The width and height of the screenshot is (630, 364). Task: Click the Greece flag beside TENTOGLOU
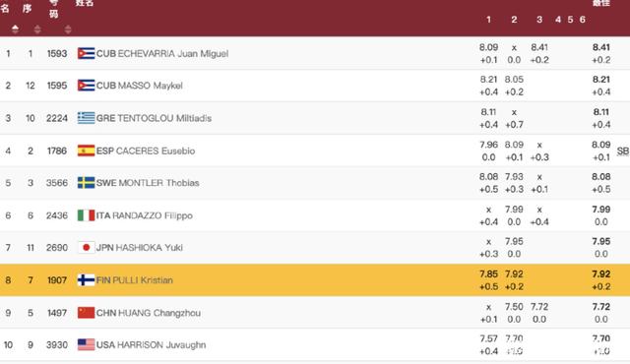(x=86, y=118)
